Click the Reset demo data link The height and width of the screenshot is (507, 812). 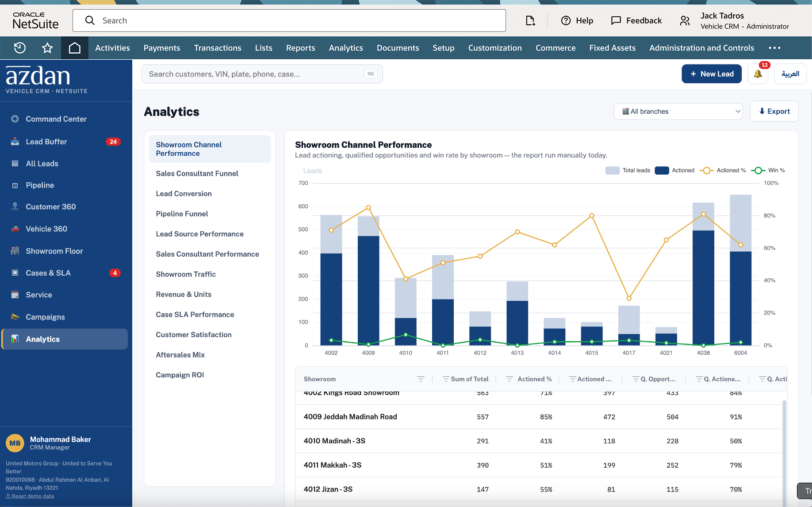coord(30,496)
